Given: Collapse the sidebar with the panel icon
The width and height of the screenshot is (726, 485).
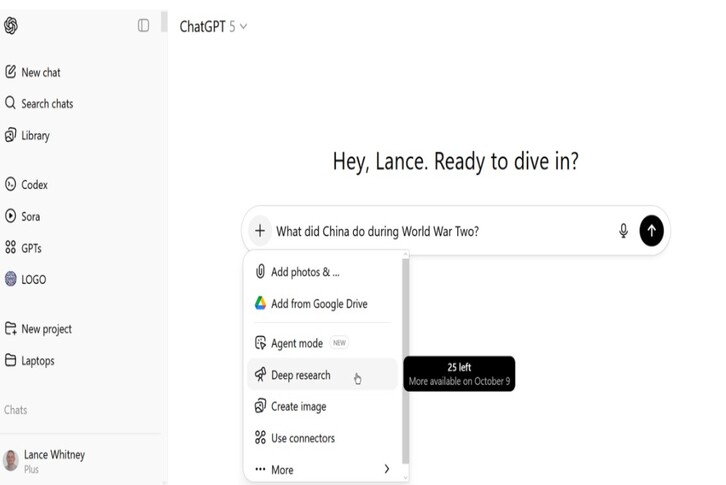Looking at the screenshot, I should click(144, 25).
